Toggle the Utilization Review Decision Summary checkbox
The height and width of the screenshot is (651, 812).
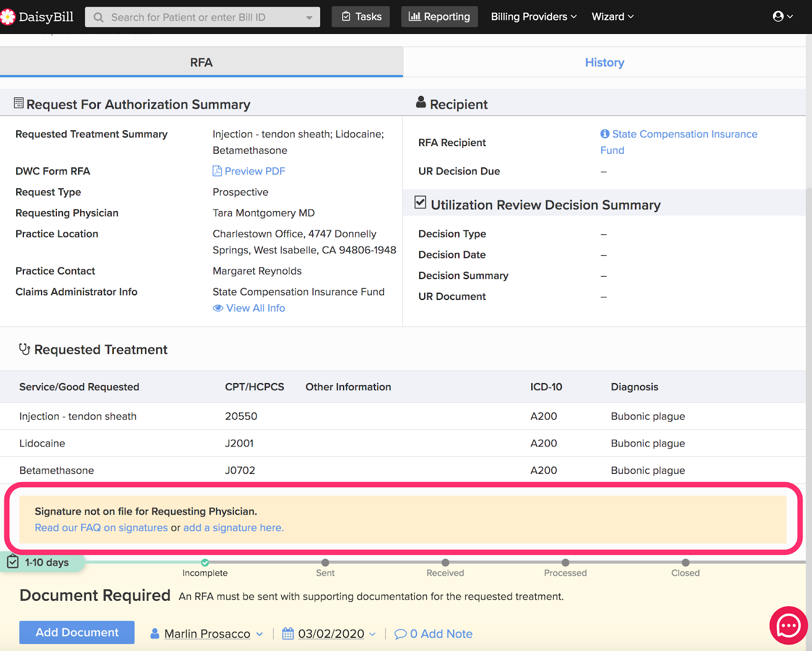tap(420, 202)
